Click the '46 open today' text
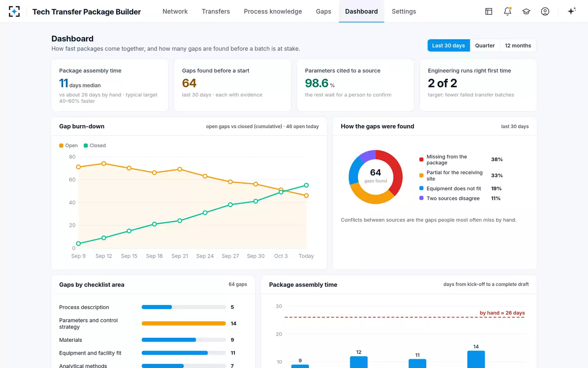The height and width of the screenshot is (368, 588). pyautogui.click(x=303, y=127)
